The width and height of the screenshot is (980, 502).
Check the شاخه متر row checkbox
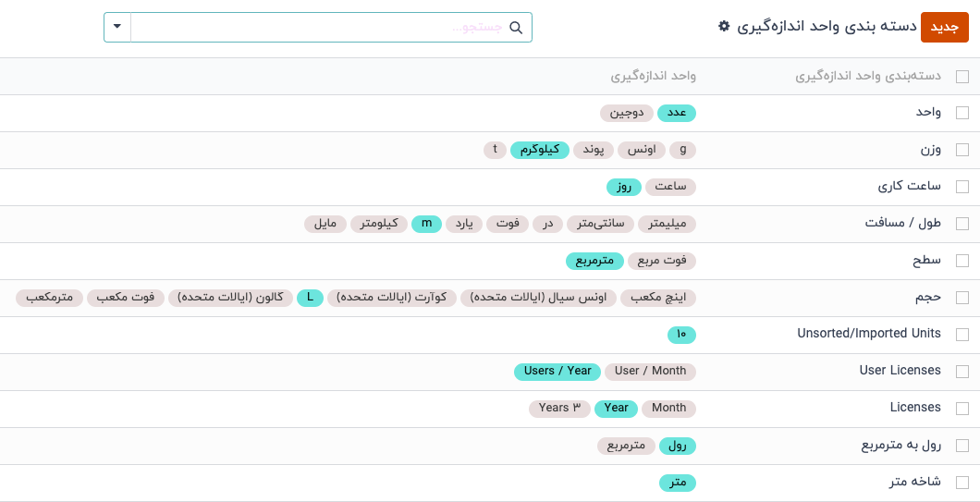962,483
